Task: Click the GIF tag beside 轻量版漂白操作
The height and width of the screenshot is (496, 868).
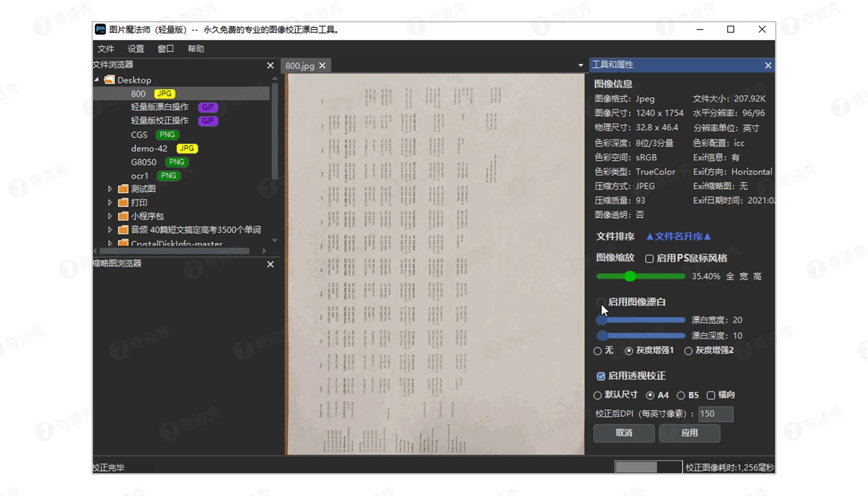Action: pyautogui.click(x=208, y=107)
